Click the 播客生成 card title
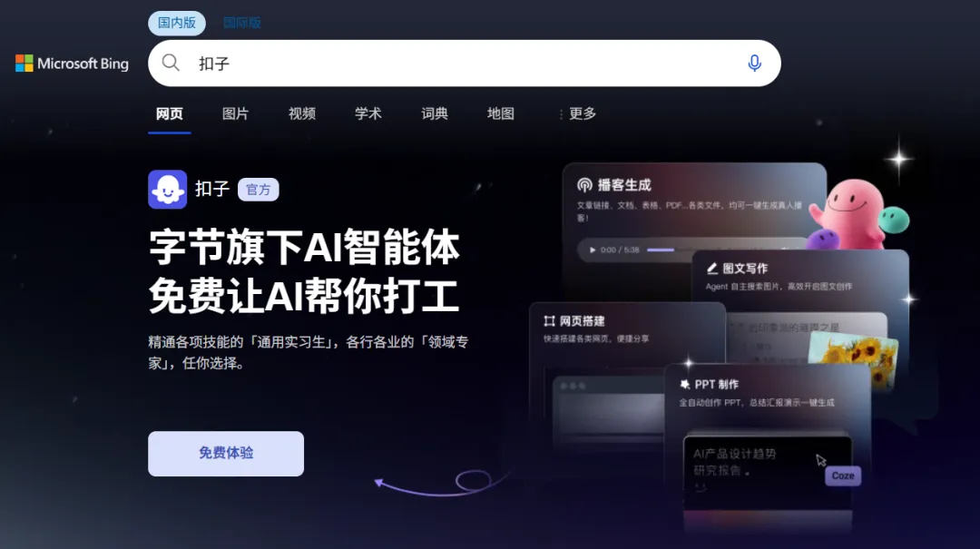The image size is (980, 549). [x=624, y=185]
